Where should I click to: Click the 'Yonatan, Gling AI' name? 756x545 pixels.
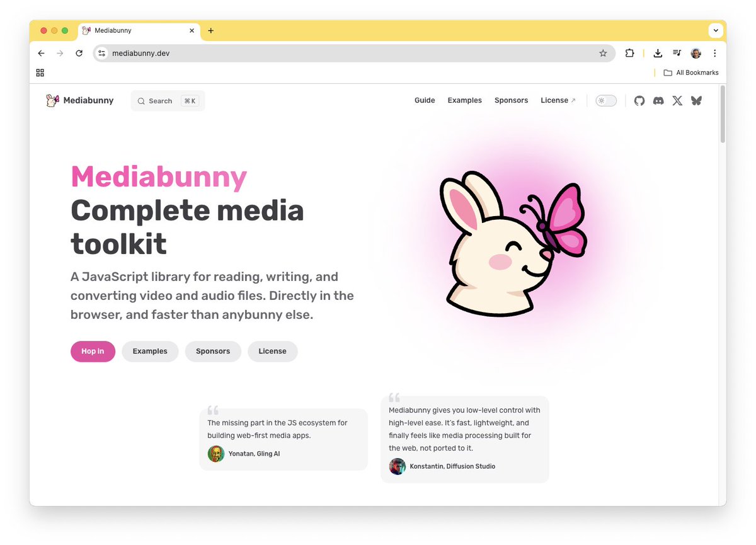click(x=254, y=454)
